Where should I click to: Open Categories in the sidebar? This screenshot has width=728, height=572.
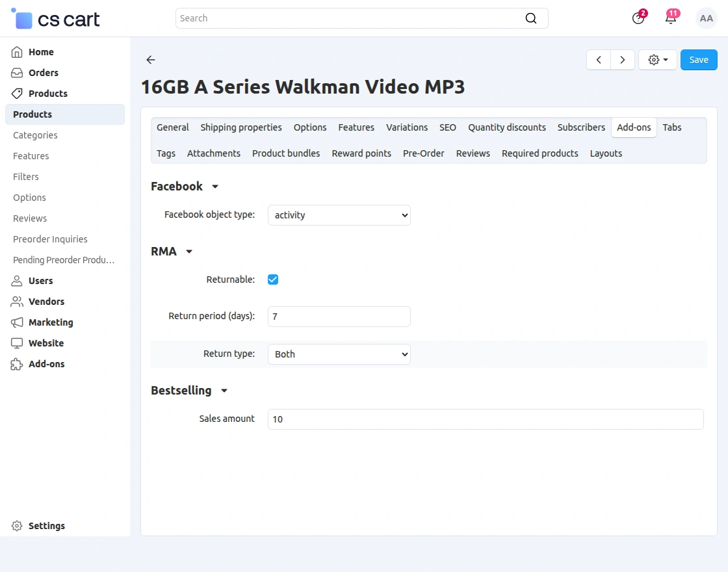click(x=35, y=135)
